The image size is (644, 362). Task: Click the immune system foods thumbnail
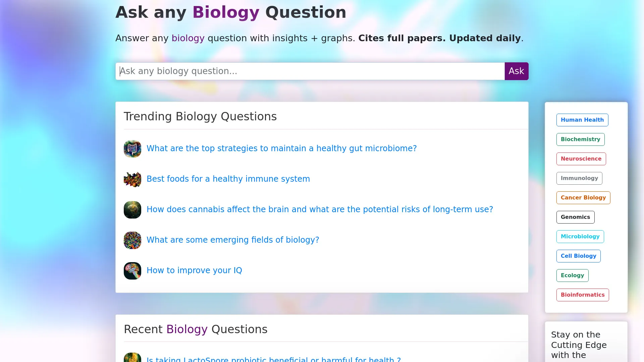pos(132,179)
